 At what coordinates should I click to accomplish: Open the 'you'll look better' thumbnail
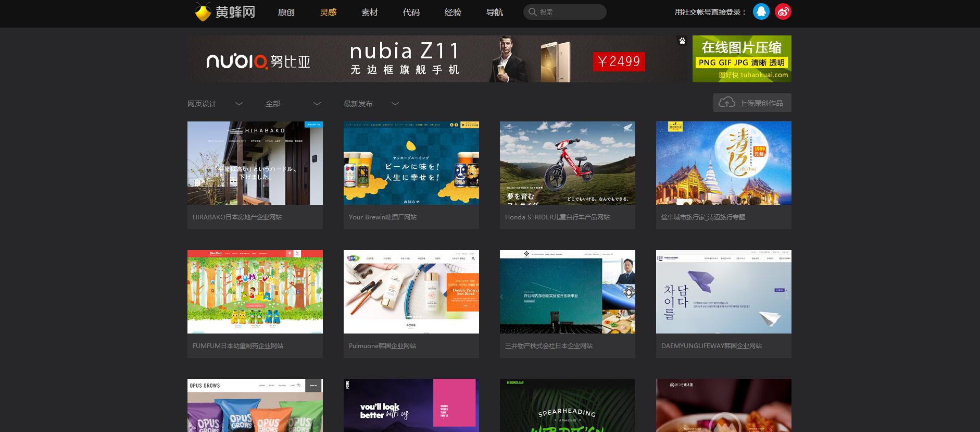pos(411,405)
